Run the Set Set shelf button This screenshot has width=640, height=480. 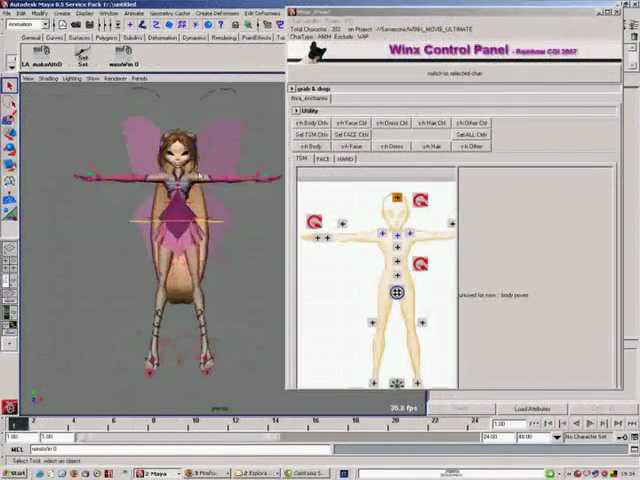(x=83, y=56)
